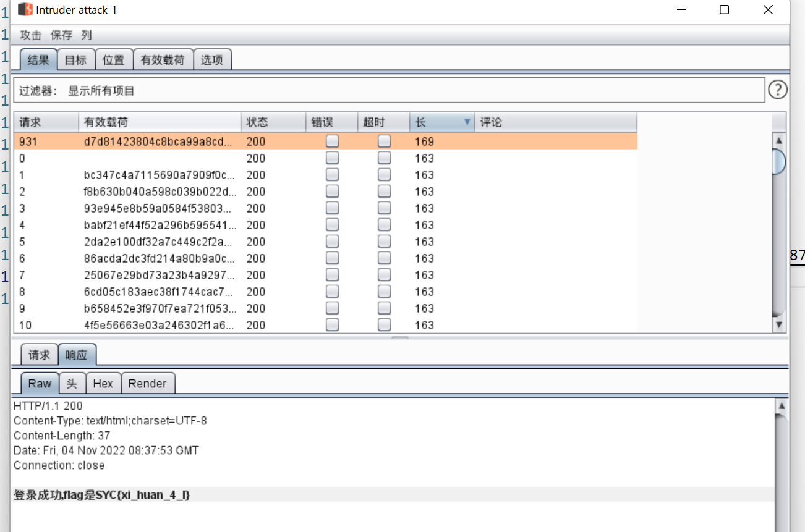The height and width of the screenshot is (532, 805).
Task: Select payload 25067e29bd73a23b4a9297... in row 7
Action: pos(159,275)
